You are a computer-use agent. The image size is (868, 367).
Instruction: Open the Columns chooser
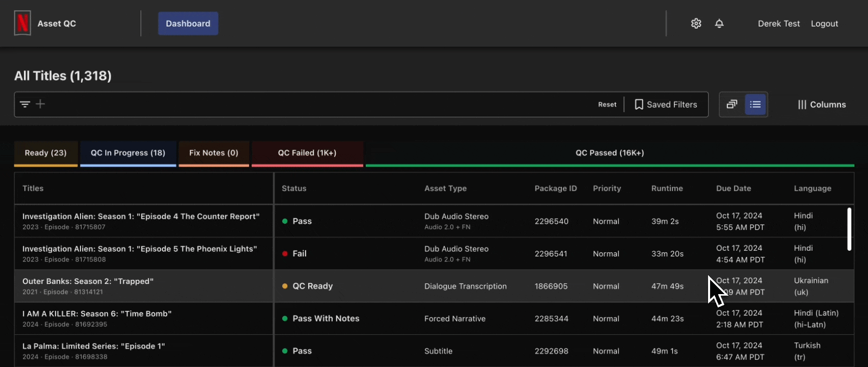click(822, 104)
